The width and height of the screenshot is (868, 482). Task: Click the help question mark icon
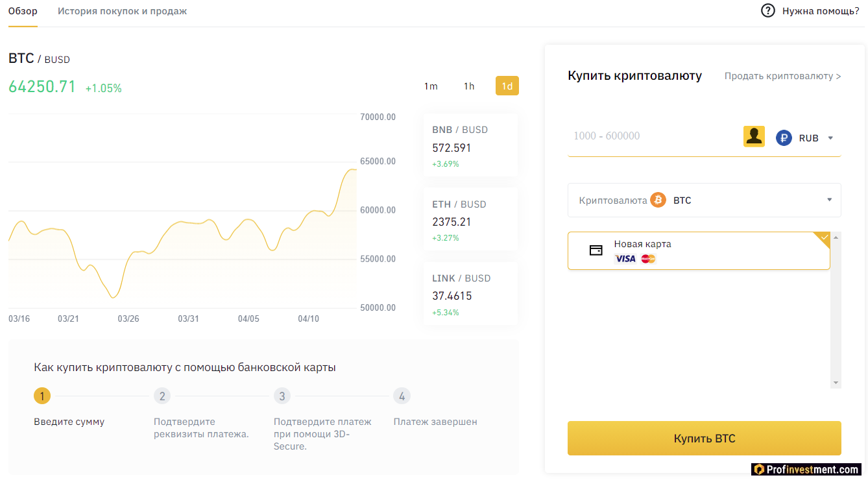coord(768,10)
